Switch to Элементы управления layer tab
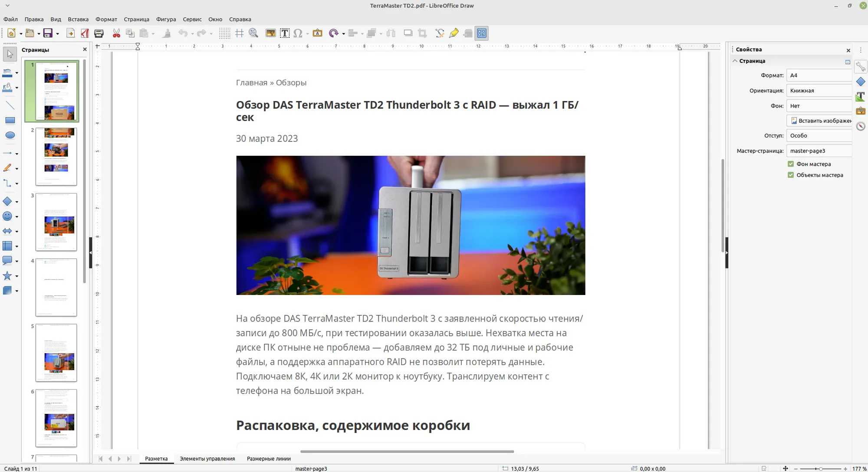Screen dimensions: 868x472 (207, 459)
